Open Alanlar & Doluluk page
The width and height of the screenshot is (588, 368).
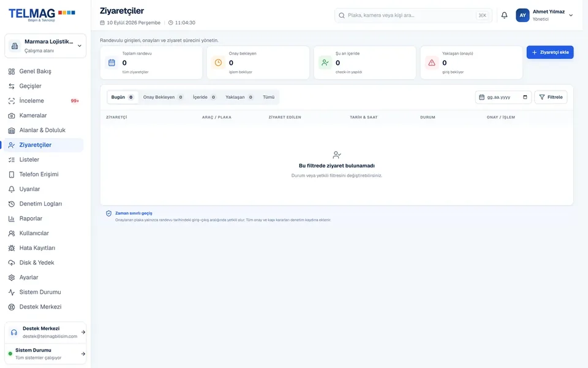[43, 130]
